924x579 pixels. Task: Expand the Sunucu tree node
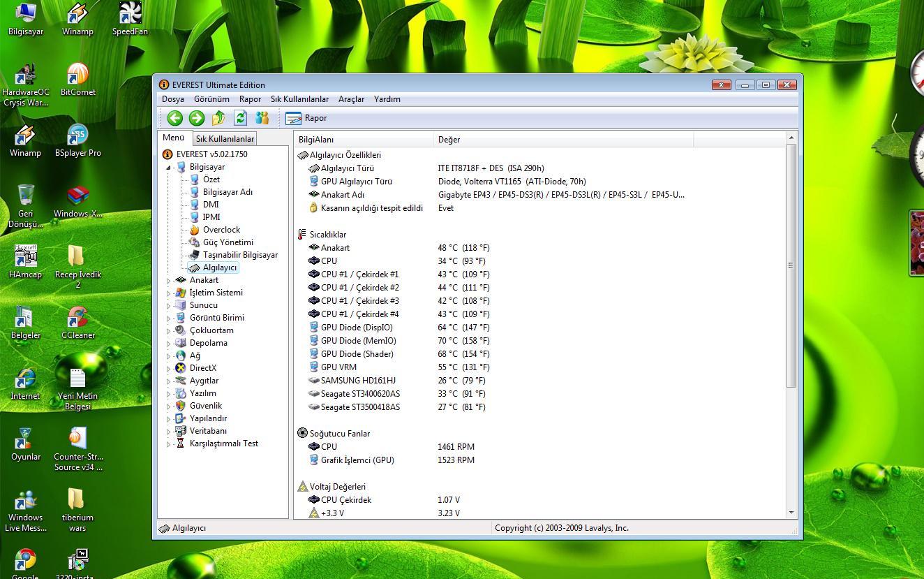click(168, 306)
